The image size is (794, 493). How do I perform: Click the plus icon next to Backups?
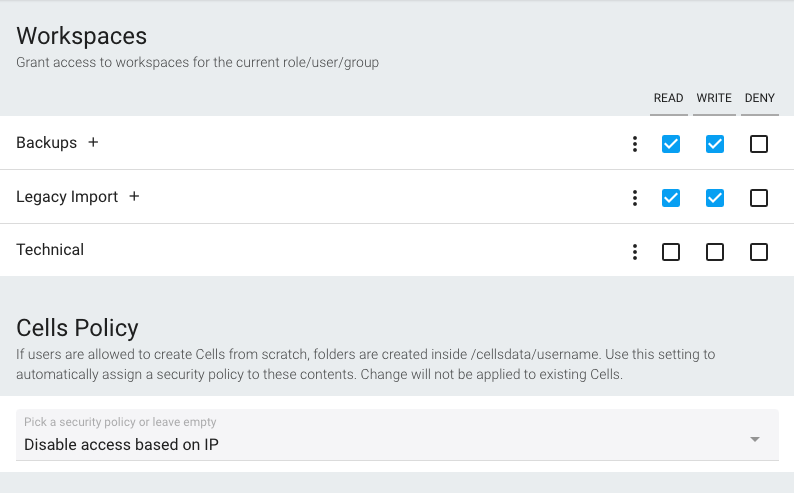(x=93, y=143)
